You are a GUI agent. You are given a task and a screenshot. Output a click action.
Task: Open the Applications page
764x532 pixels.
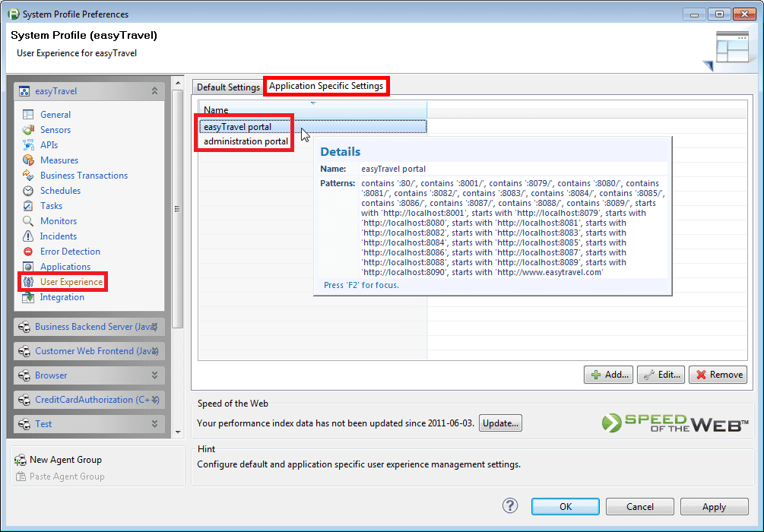pyautogui.click(x=65, y=267)
